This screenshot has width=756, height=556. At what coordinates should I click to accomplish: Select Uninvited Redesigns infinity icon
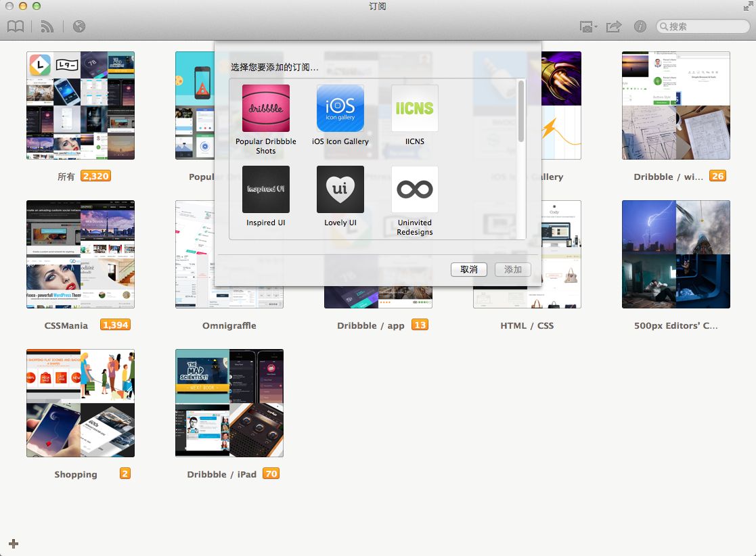415,189
